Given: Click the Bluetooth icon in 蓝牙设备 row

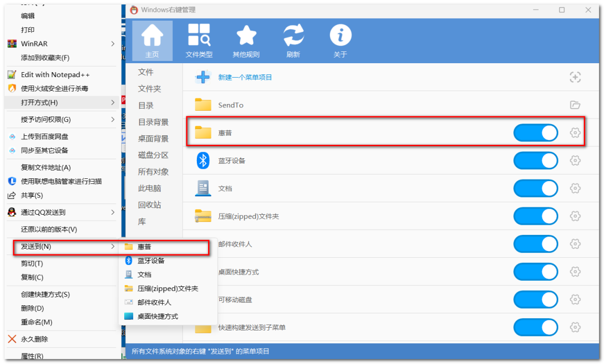Looking at the screenshot, I should pyautogui.click(x=202, y=160).
